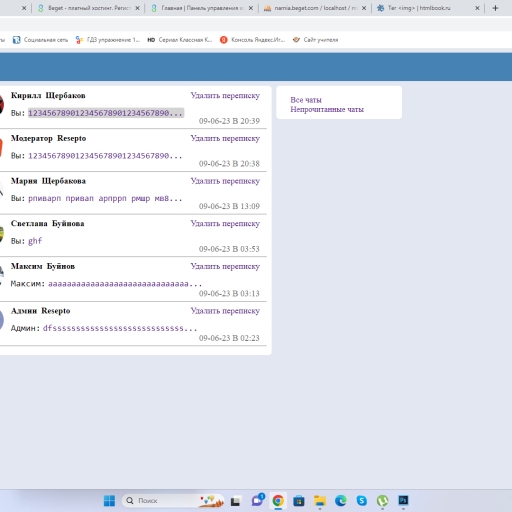Open the chat app icon with a notification badge
Viewport: 512px width, 512px height.
257,500
